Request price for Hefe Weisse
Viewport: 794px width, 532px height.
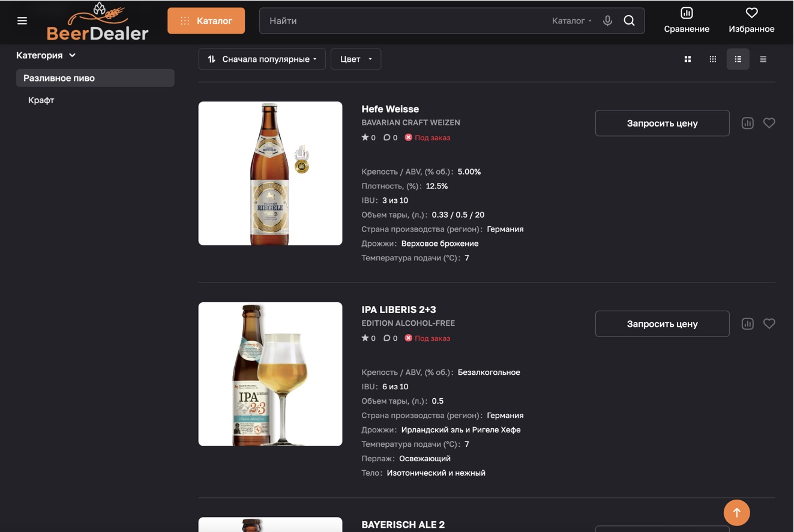663,123
